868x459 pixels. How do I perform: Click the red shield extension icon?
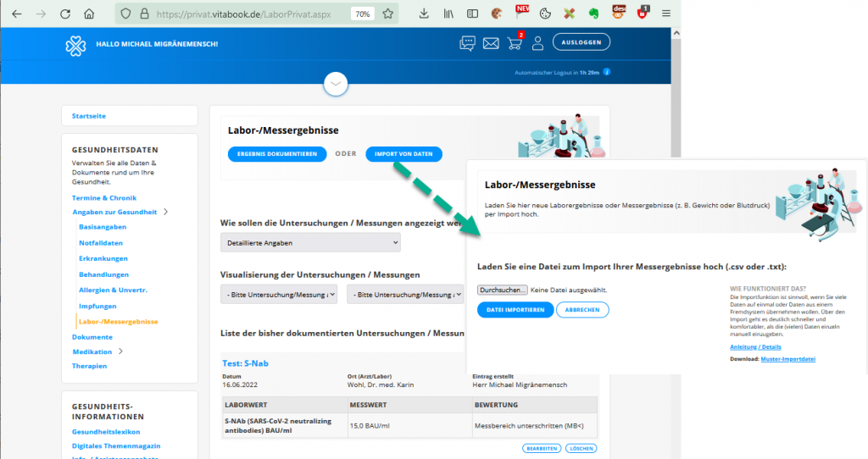643,13
